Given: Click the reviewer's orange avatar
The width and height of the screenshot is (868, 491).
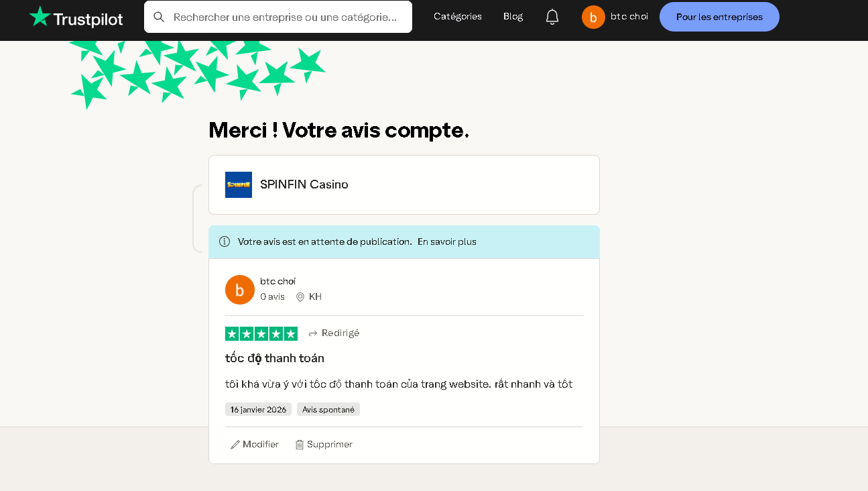Looking at the screenshot, I should [240, 290].
